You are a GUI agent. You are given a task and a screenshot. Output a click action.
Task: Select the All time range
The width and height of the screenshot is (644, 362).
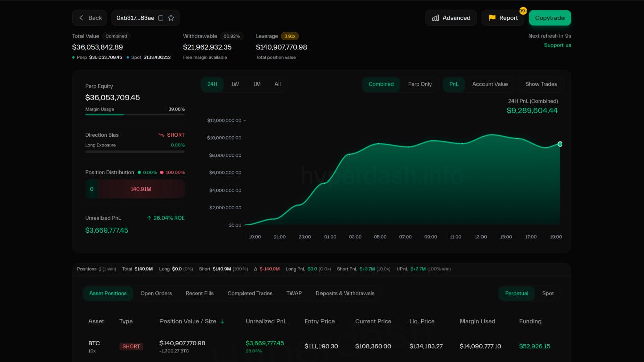tap(277, 84)
